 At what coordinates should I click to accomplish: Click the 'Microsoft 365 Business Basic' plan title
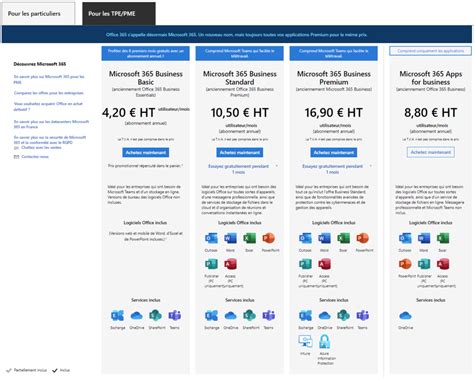(x=146, y=78)
